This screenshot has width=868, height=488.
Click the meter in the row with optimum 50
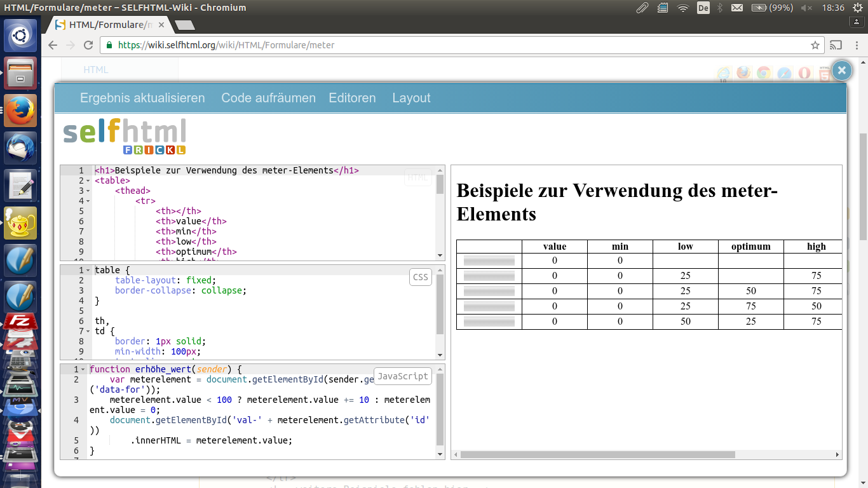(489, 291)
